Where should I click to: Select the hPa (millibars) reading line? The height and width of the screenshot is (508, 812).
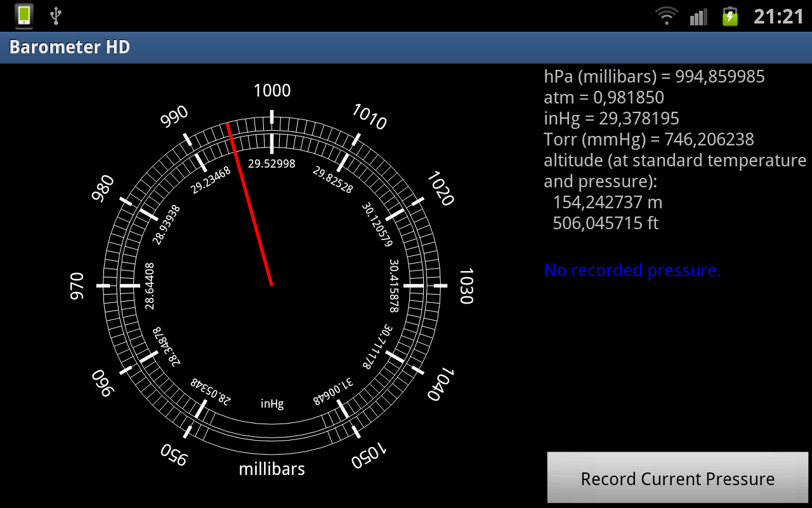point(654,77)
